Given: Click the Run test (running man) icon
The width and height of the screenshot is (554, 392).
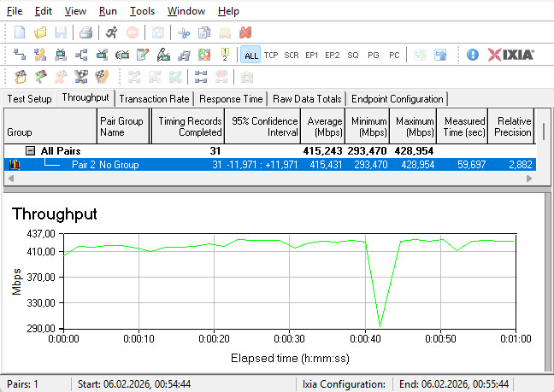Looking at the screenshot, I should click(112, 32).
